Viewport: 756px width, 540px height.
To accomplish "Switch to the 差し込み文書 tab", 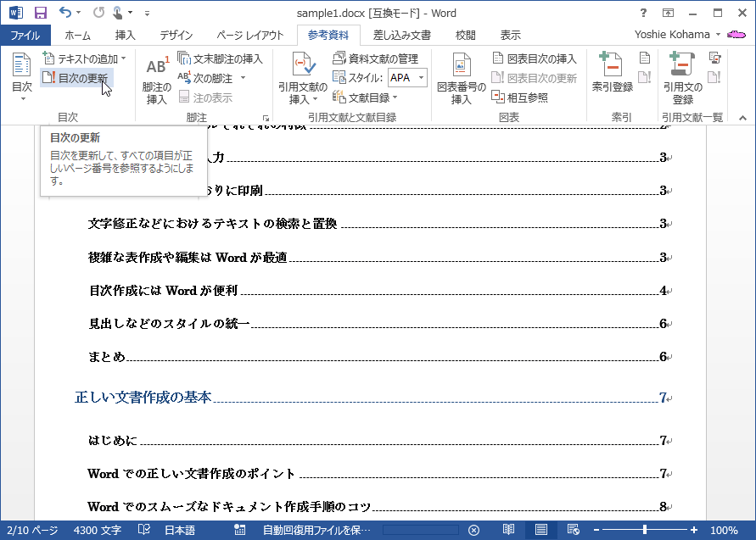I will point(401,35).
